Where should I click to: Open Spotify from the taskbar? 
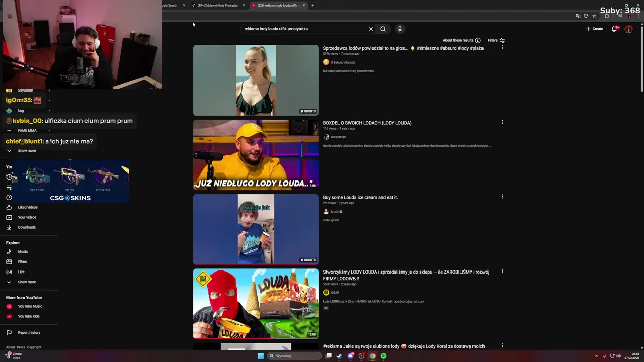click(x=383, y=356)
